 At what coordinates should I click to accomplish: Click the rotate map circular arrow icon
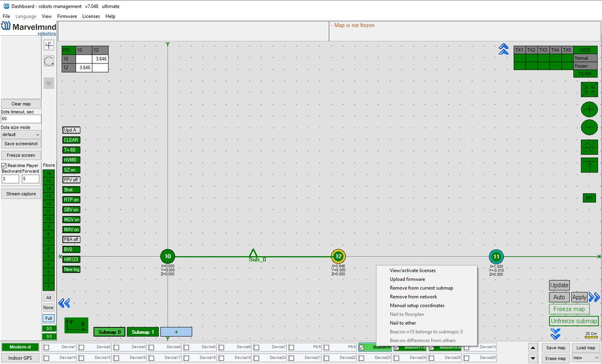49,61
